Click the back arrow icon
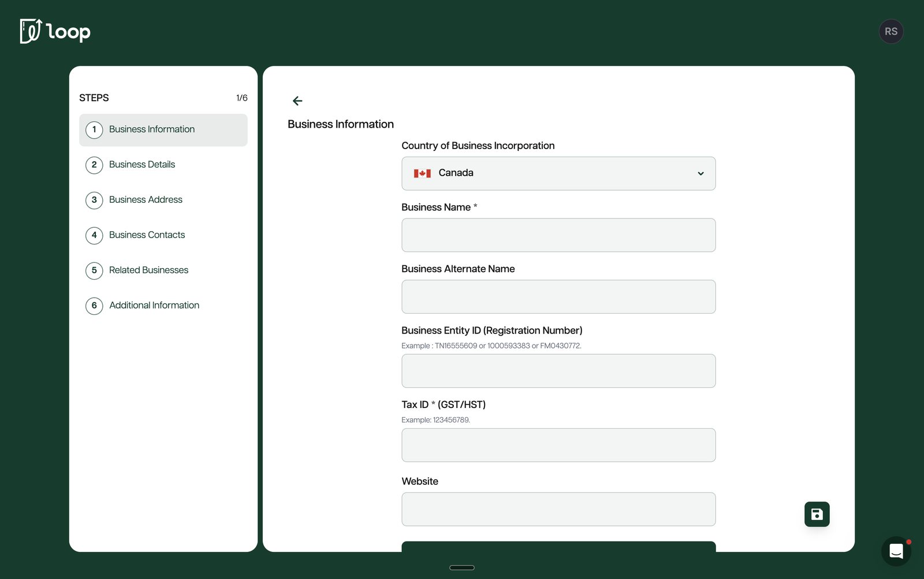Screen dimensions: 924x579 [297, 101]
